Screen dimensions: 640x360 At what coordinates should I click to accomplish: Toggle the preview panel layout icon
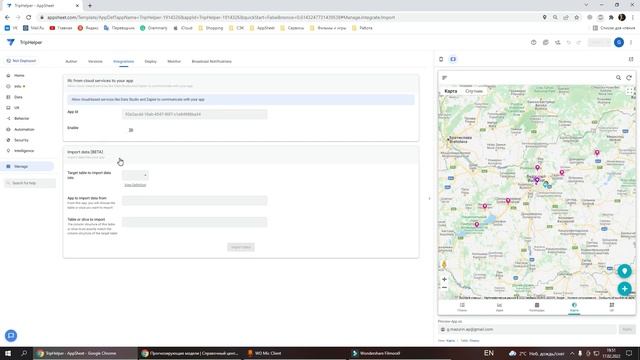pos(631,59)
